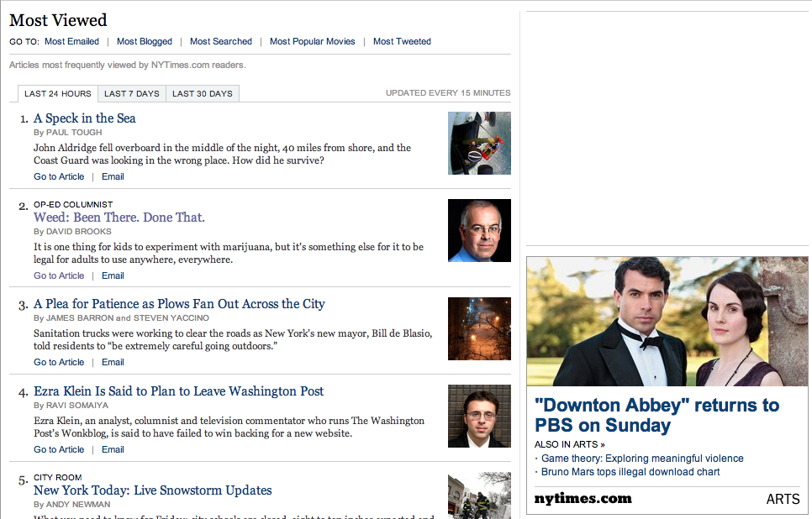Click the ARTS label in the ad
812x519 pixels.
[x=783, y=499]
